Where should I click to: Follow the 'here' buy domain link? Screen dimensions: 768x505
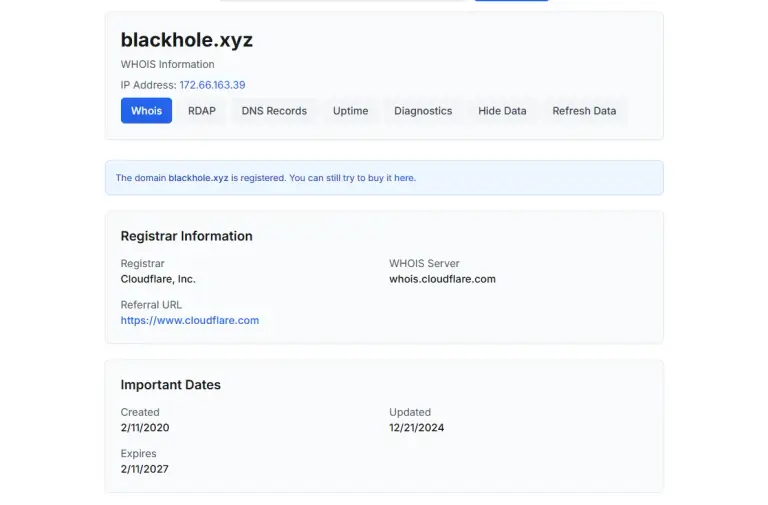tap(404, 178)
